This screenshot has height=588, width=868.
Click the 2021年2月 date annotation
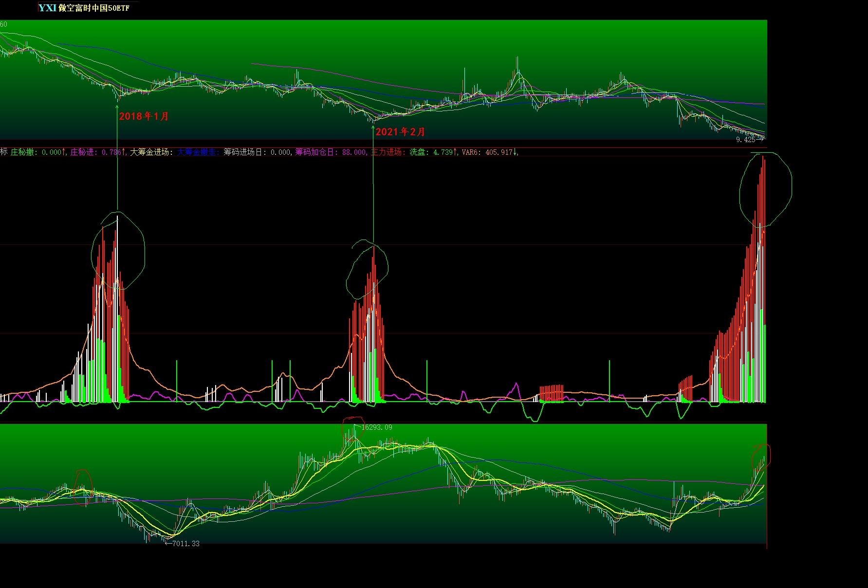400,132
